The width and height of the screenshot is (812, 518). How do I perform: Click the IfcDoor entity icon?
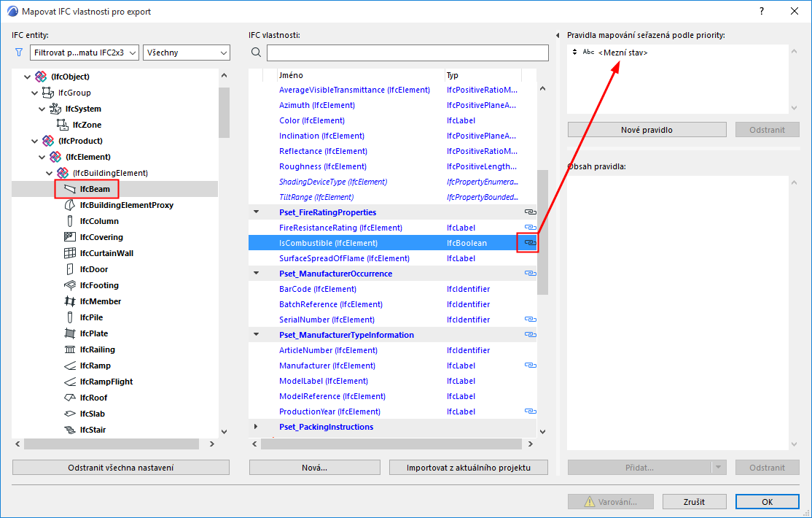(70, 269)
